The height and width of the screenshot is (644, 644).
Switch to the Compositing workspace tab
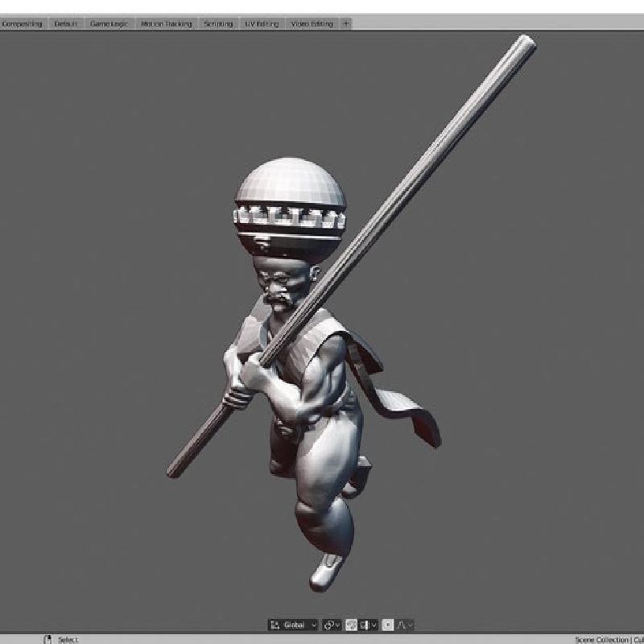click(x=23, y=24)
